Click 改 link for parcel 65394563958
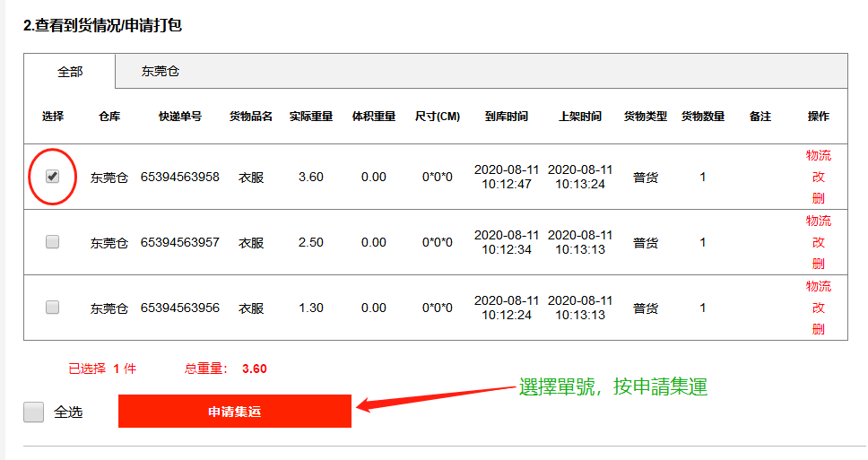Viewport: 868px width, 460px height. [x=818, y=177]
